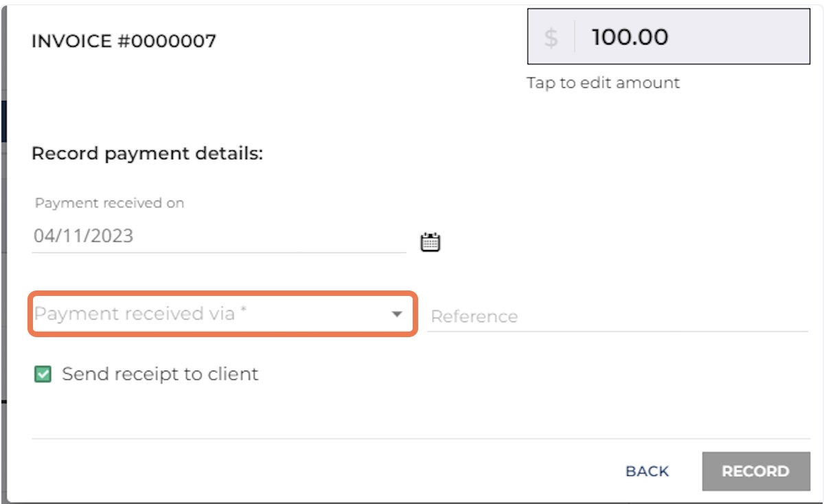The image size is (824, 504).
Task: Focus the Reference input field
Action: click(x=617, y=317)
